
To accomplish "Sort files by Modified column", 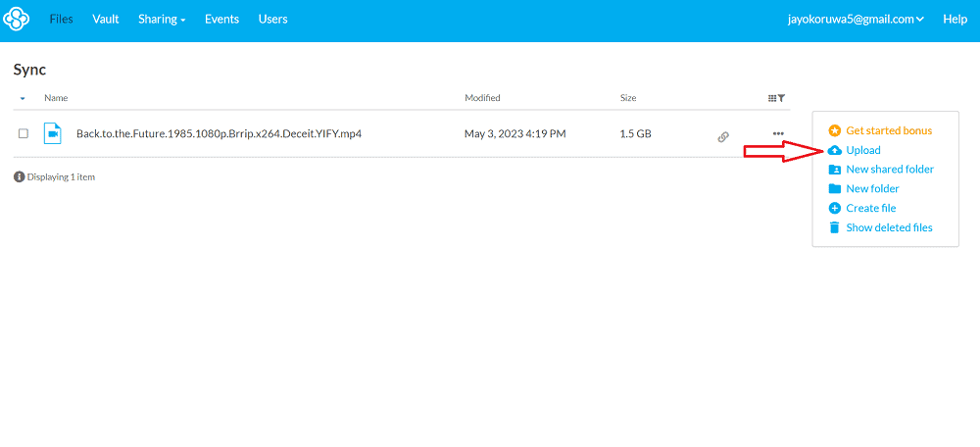I will point(482,98).
